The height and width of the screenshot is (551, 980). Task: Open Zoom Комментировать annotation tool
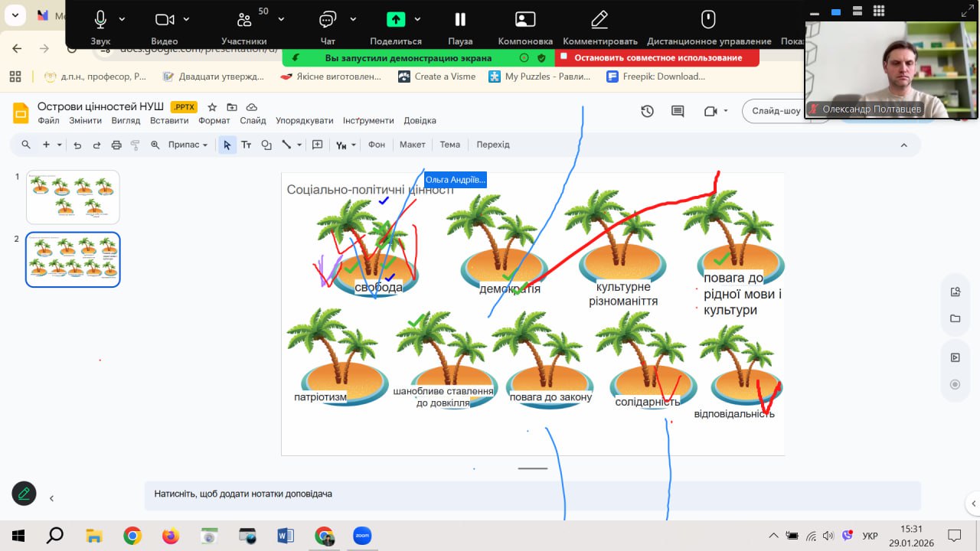coord(599,21)
